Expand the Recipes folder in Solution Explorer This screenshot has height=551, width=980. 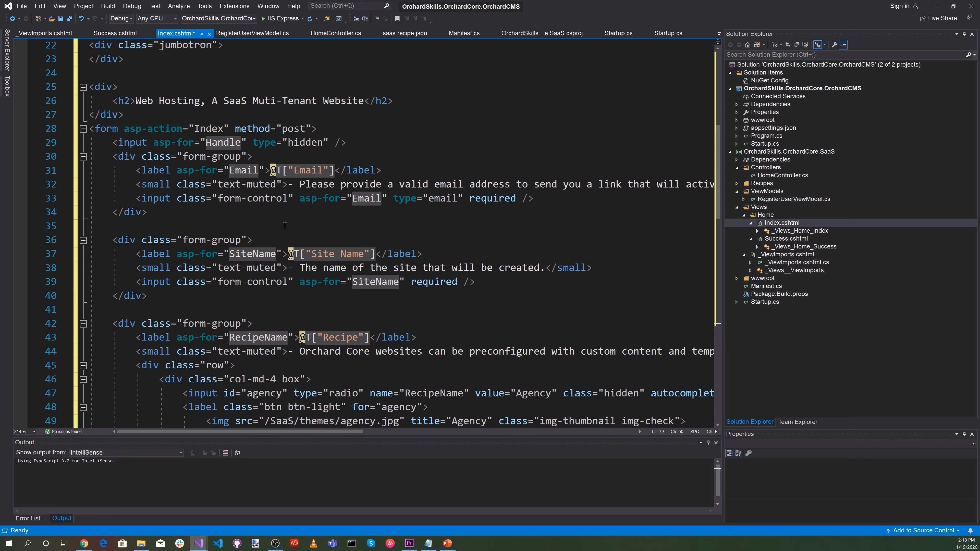[737, 183]
